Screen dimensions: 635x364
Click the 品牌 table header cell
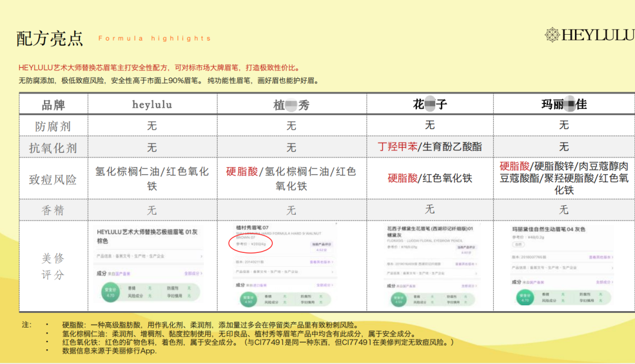pyautogui.click(x=54, y=105)
